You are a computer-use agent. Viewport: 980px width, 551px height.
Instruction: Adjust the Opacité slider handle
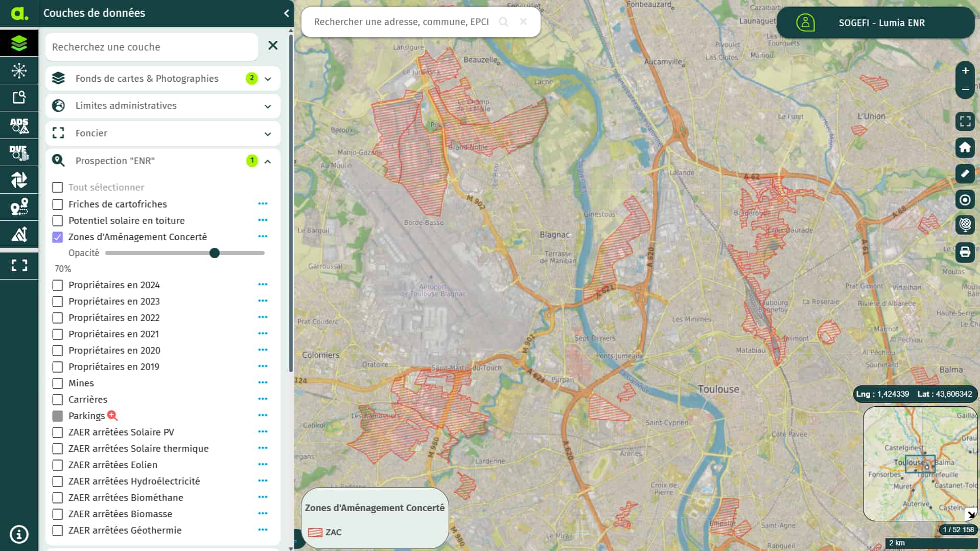tap(215, 253)
